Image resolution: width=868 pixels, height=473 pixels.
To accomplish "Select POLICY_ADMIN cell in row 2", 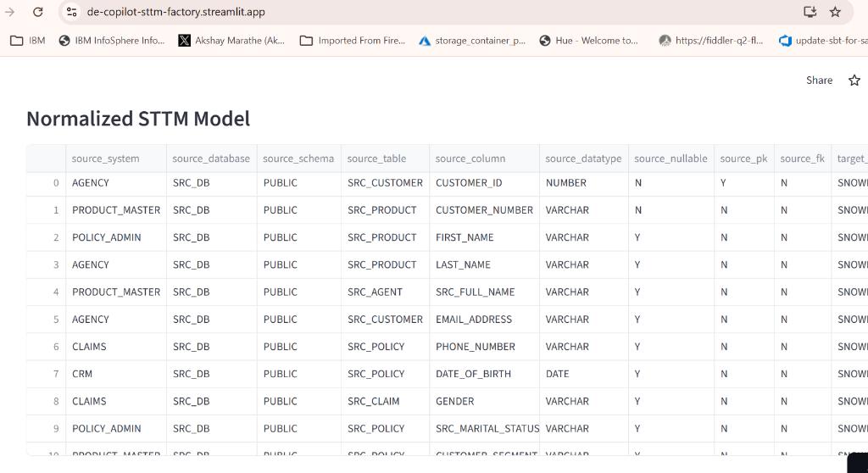I will point(115,237).
